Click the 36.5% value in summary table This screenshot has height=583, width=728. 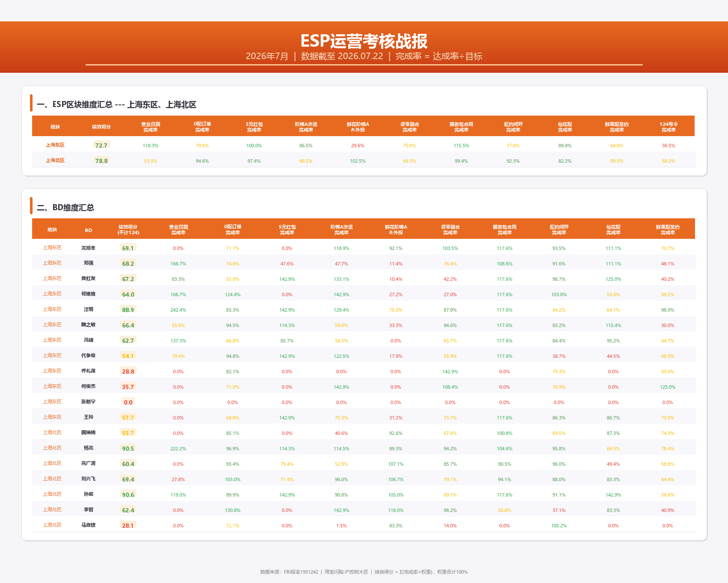pos(668,146)
